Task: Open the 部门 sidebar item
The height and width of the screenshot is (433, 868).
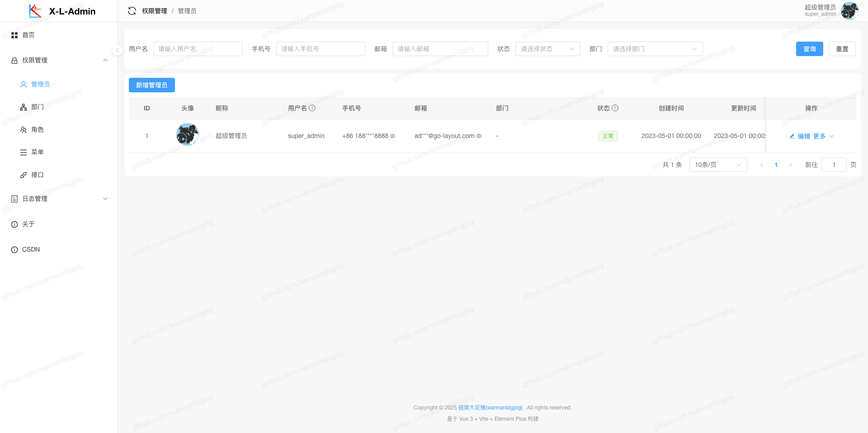Action: pyautogui.click(x=59, y=107)
